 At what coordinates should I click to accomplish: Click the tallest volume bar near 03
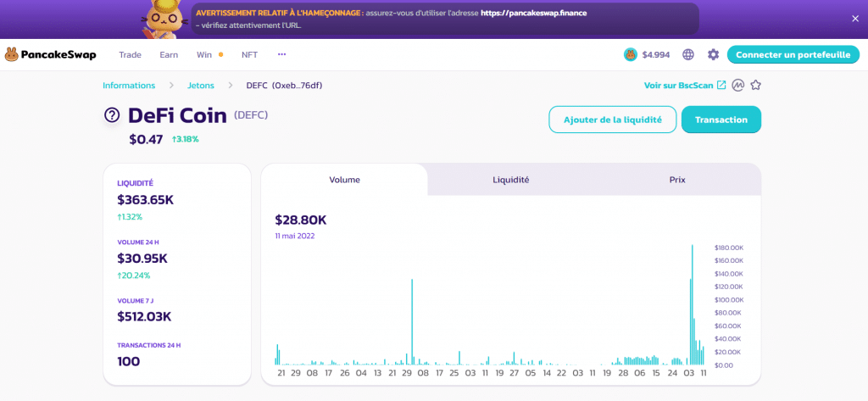coord(692,304)
